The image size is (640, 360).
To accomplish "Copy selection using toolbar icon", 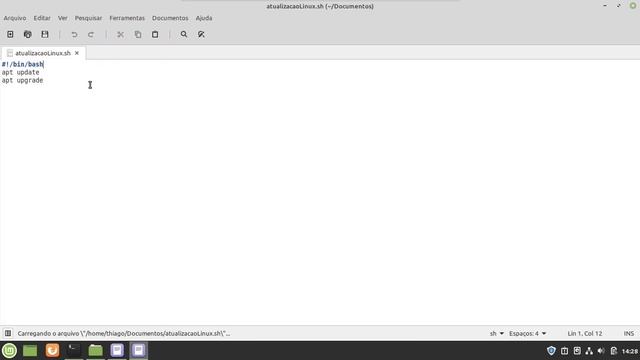I will 138,35.
